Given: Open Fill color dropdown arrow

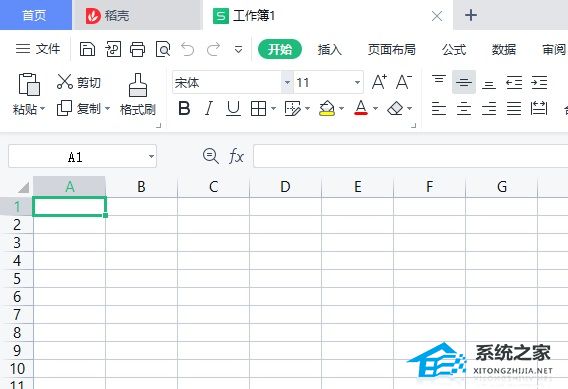Looking at the screenshot, I should (x=341, y=108).
